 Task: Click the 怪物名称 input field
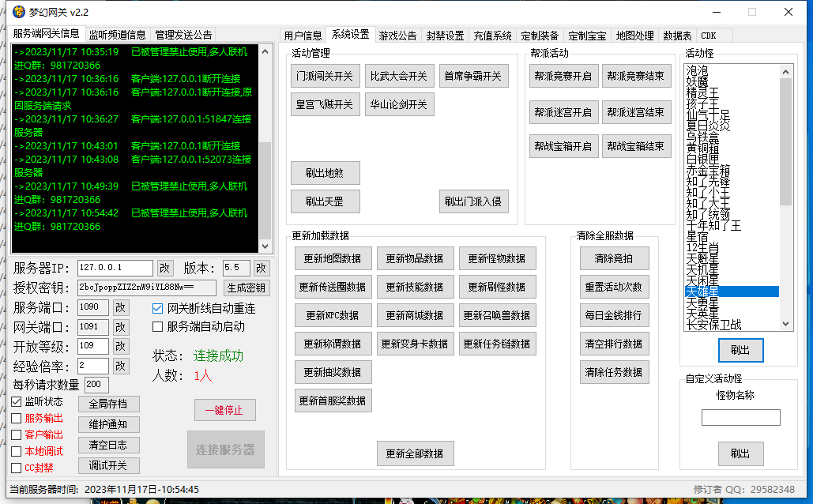[x=740, y=417]
